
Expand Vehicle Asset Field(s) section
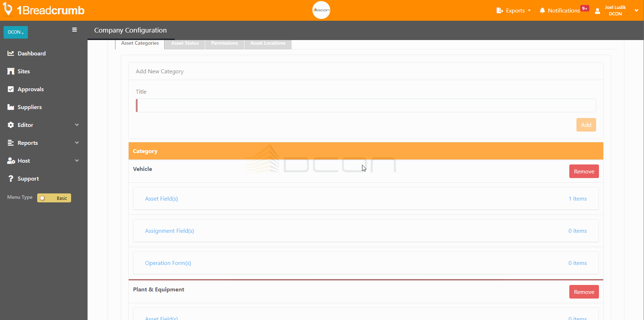pos(366,198)
